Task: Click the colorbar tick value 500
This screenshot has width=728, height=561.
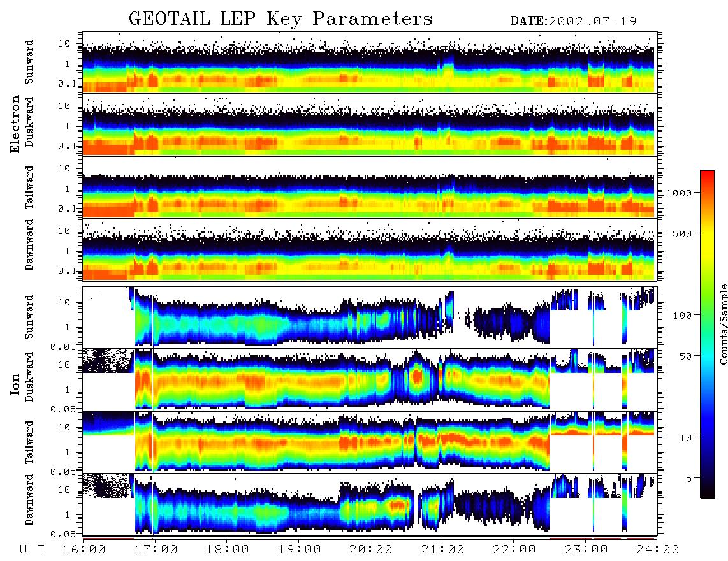Action: click(x=682, y=233)
